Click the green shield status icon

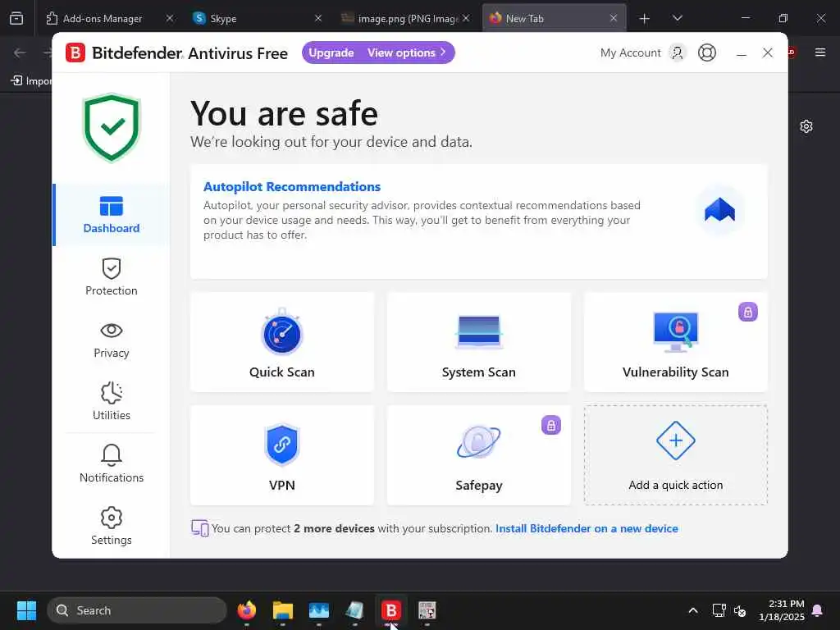(112, 127)
